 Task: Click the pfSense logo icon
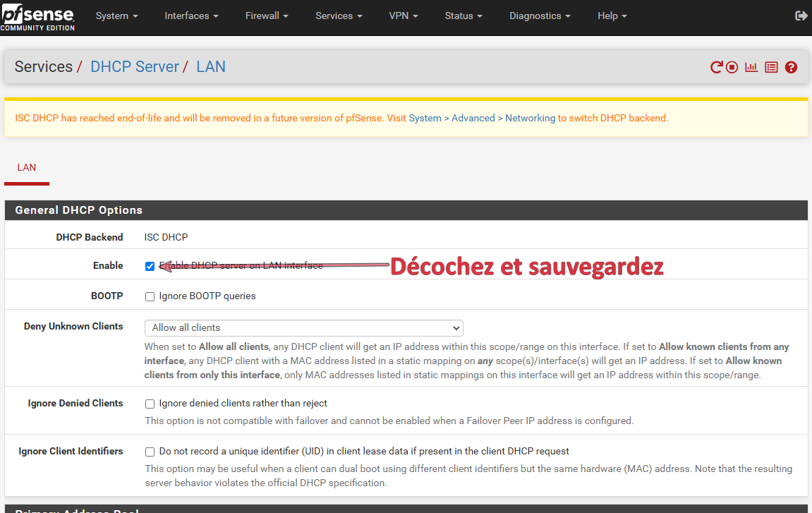[37, 16]
